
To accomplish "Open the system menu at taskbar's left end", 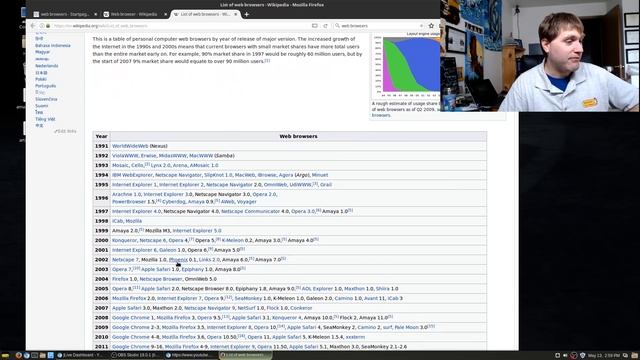I will coord(5,356).
